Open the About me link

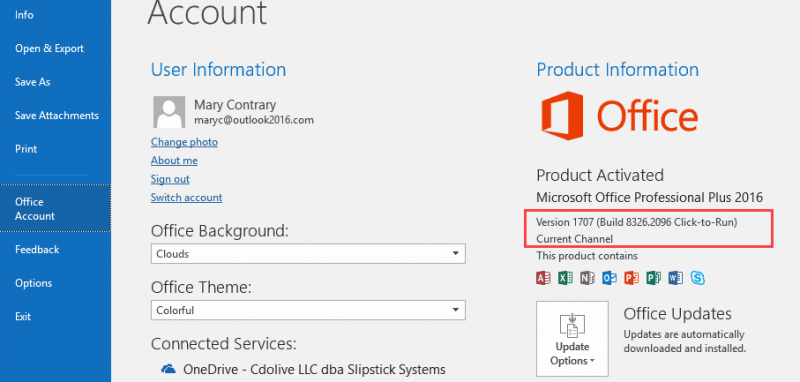click(174, 161)
